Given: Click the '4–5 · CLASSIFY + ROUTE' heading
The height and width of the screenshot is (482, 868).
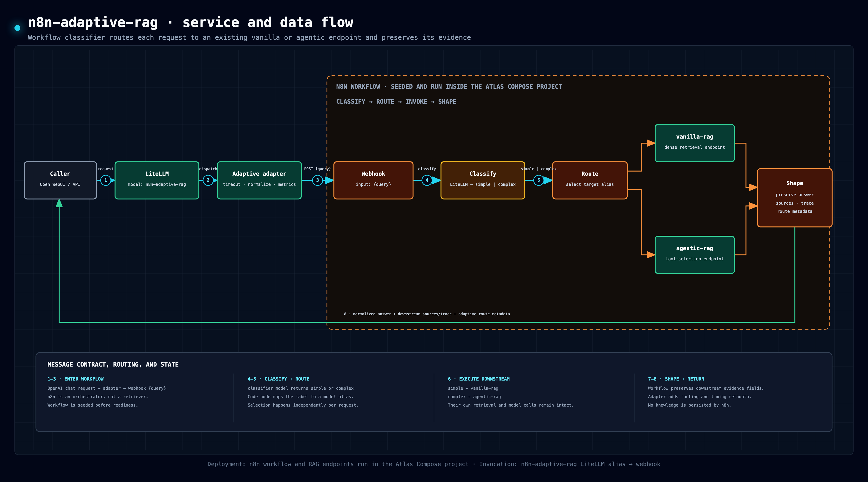Looking at the screenshot, I should tap(278, 379).
